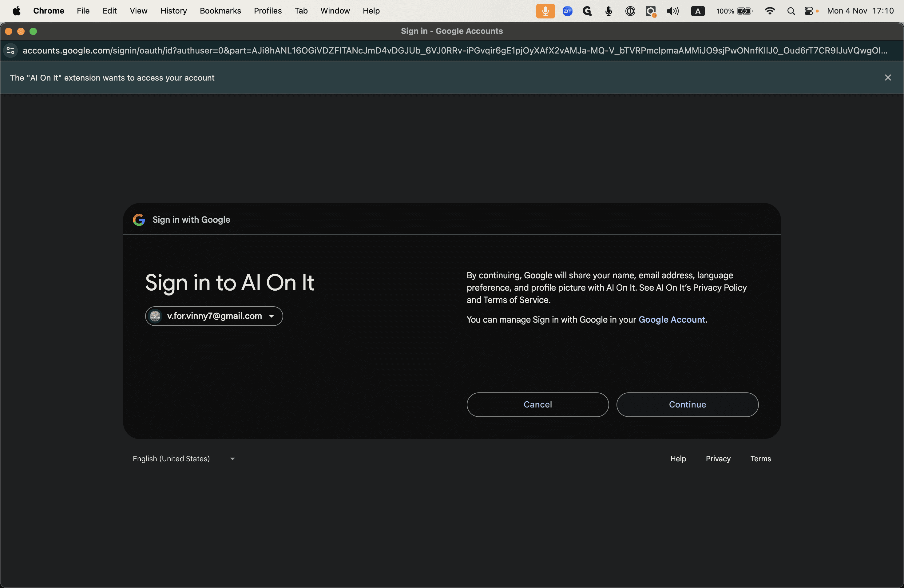904x588 pixels.
Task: Open the Bookmarks menu
Action: 220,11
